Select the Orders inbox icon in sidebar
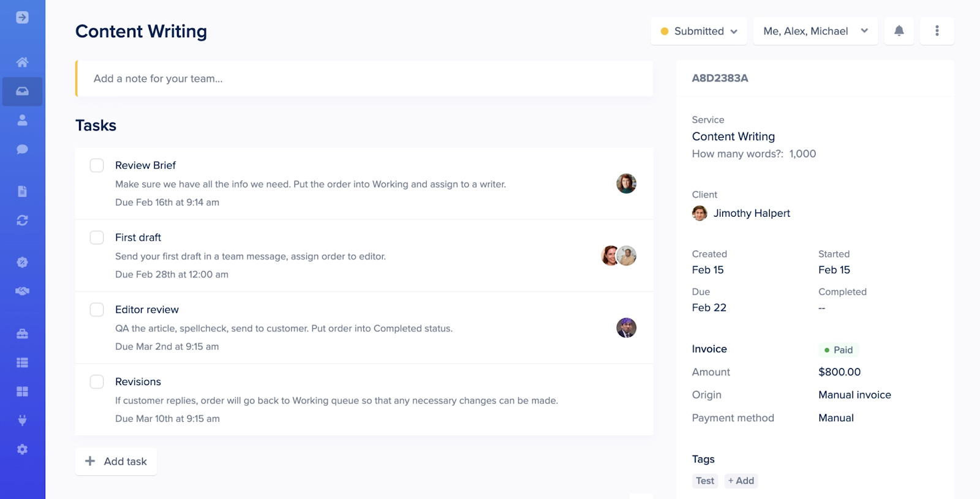 pyautogui.click(x=23, y=91)
